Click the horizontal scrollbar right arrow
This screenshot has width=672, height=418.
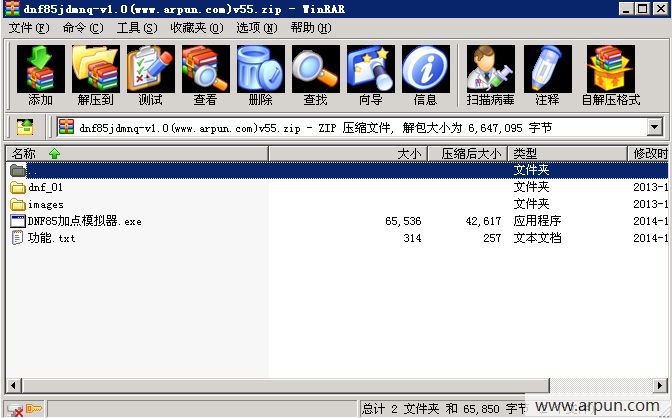tap(660, 385)
